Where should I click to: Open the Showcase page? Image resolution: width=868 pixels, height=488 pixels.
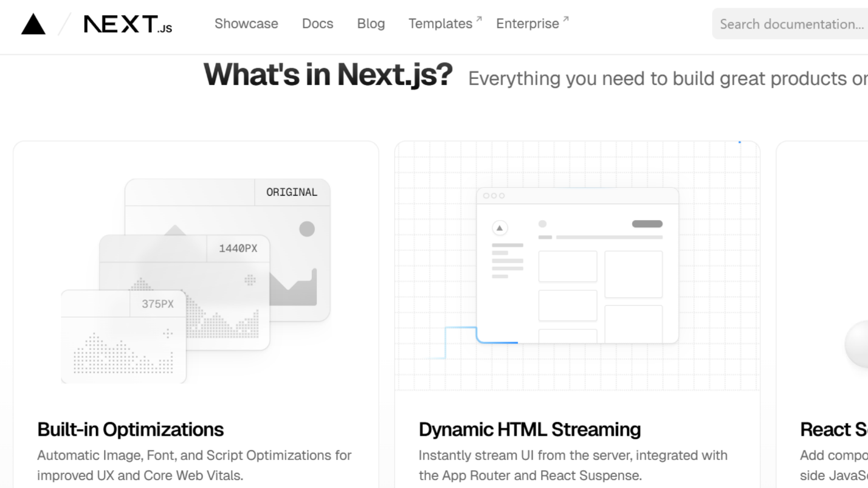246,24
